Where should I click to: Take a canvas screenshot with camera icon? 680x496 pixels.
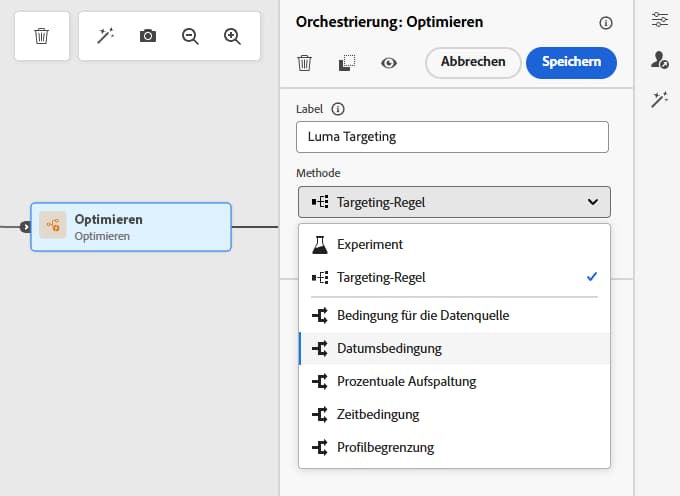tap(148, 36)
